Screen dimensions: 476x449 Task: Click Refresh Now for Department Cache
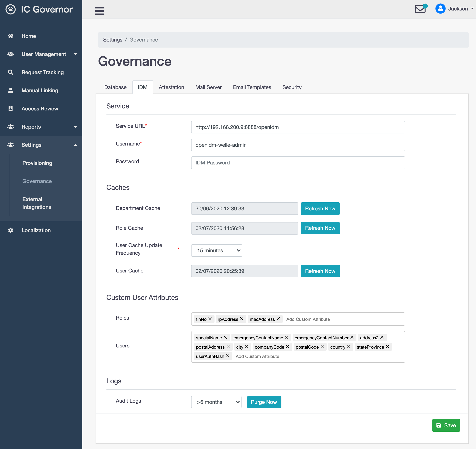(x=320, y=208)
